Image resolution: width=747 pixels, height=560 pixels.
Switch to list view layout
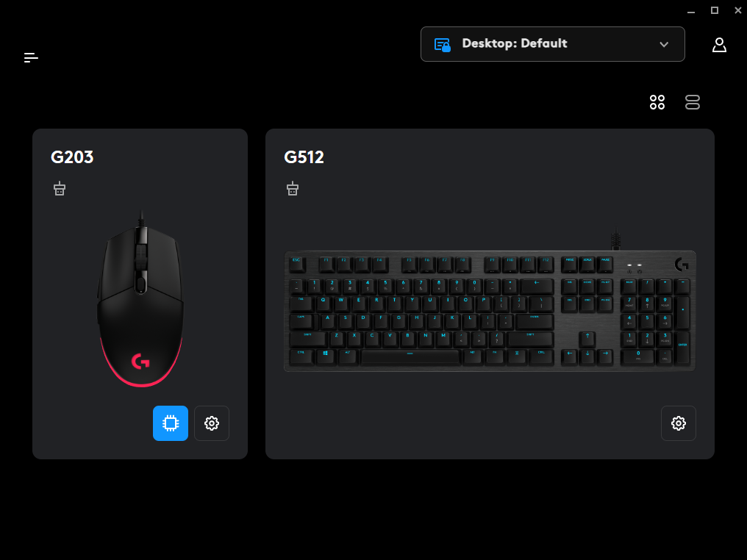[x=692, y=102]
